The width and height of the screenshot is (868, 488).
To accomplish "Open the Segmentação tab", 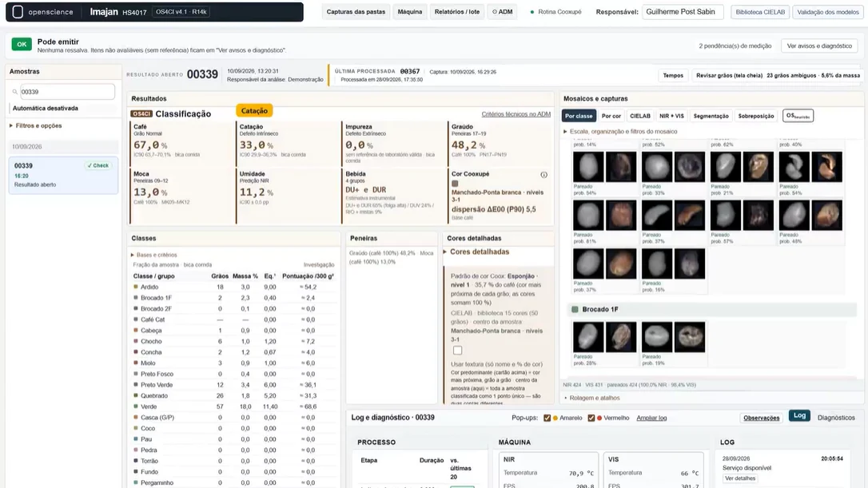I will click(x=711, y=116).
